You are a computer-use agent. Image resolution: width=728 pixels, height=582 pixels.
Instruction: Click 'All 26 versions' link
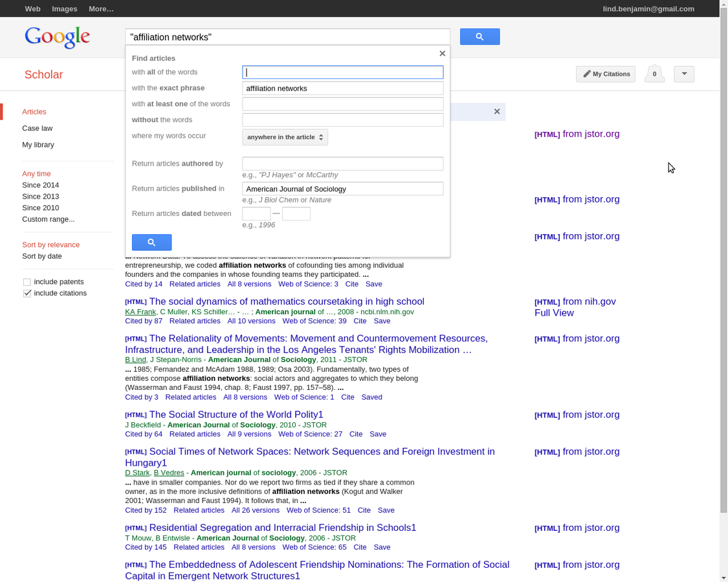[256, 510]
